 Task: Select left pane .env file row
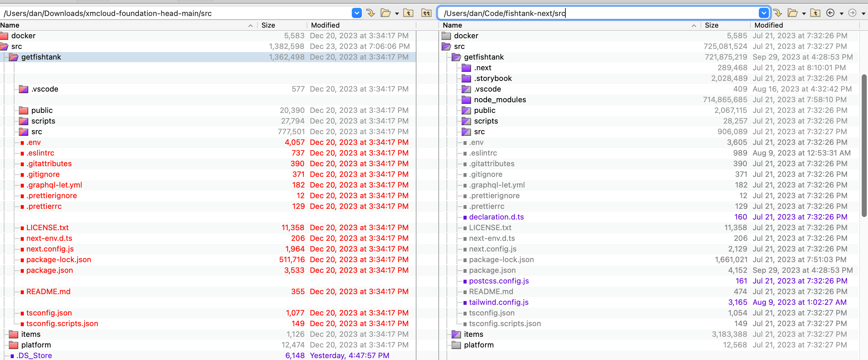[208, 142]
